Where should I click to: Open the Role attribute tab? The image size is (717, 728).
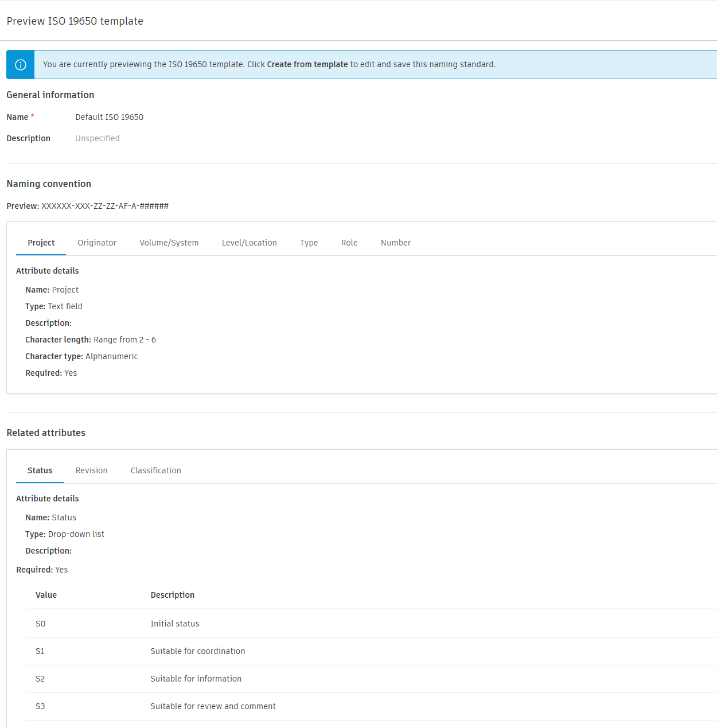click(349, 242)
